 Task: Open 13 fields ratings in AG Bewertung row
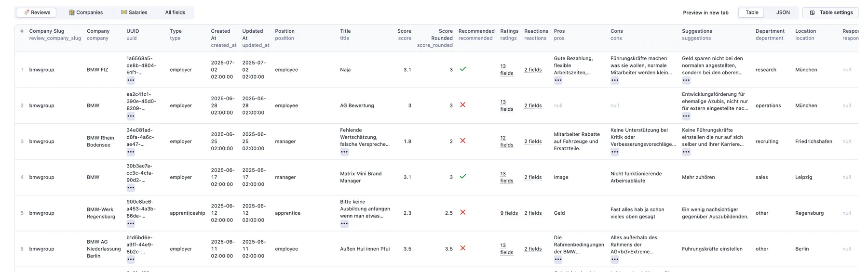pyautogui.click(x=507, y=105)
